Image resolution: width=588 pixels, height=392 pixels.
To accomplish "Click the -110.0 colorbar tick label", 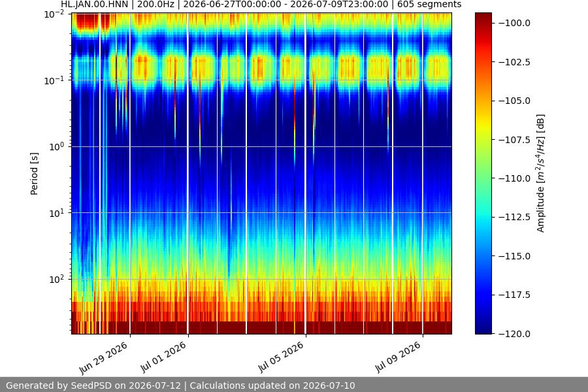I will pyautogui.click(x=514, y=178).
